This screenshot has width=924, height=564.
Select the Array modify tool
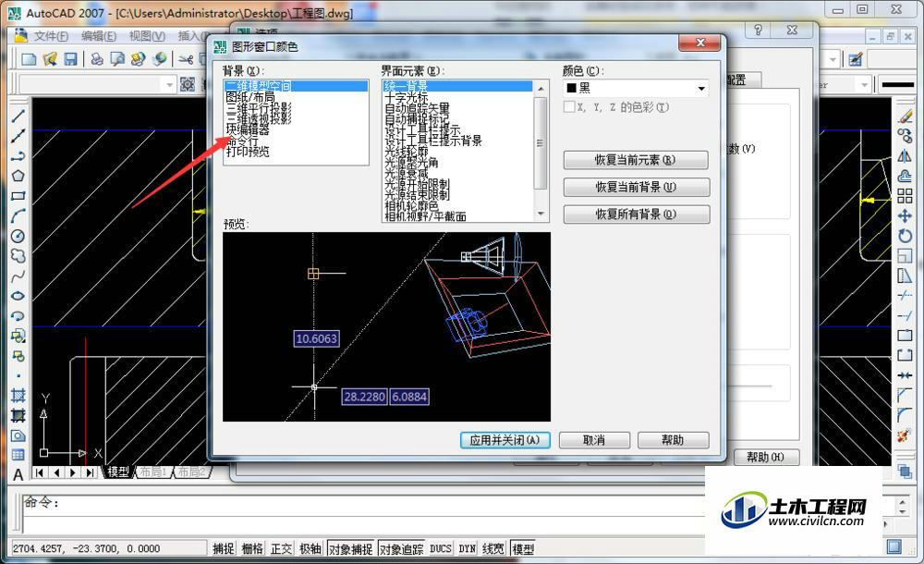(x=906, y=196)
